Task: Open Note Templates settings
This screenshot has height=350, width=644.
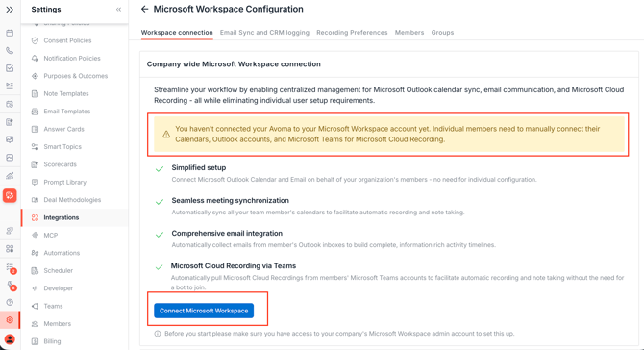Action: click(x=66, y=93)
